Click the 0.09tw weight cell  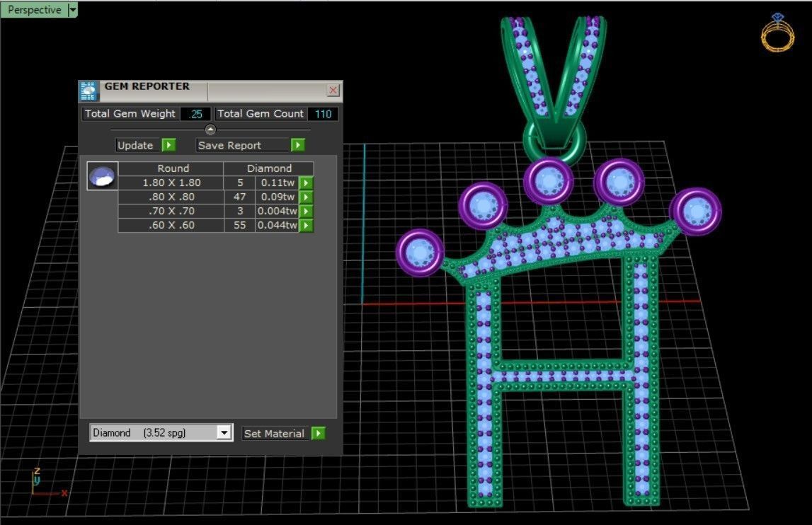pos(278,197)
